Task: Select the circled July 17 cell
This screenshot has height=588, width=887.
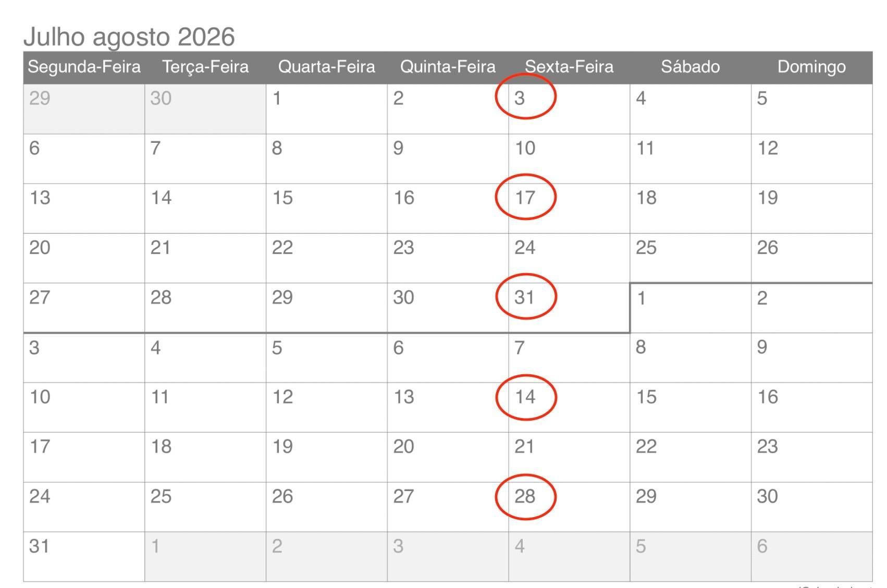Action: pyautogui.click(x=525, y=197)
